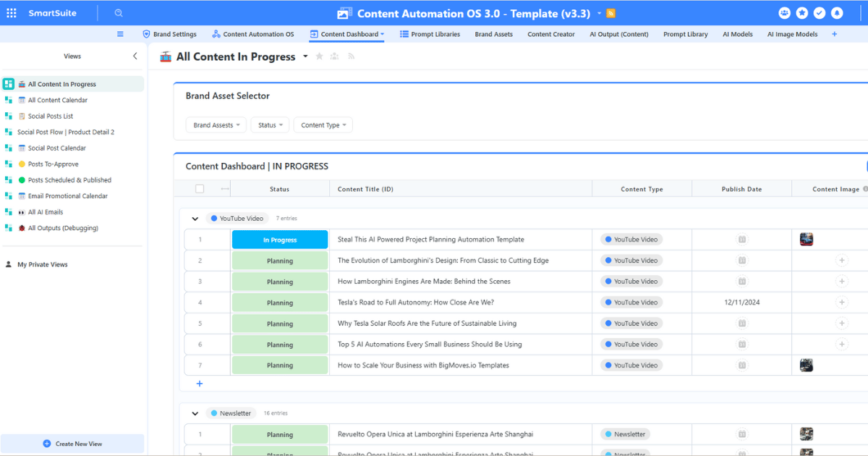Click the Create New View plus icon
Screen dimensions: 868x456
click(x=47, y=444)
